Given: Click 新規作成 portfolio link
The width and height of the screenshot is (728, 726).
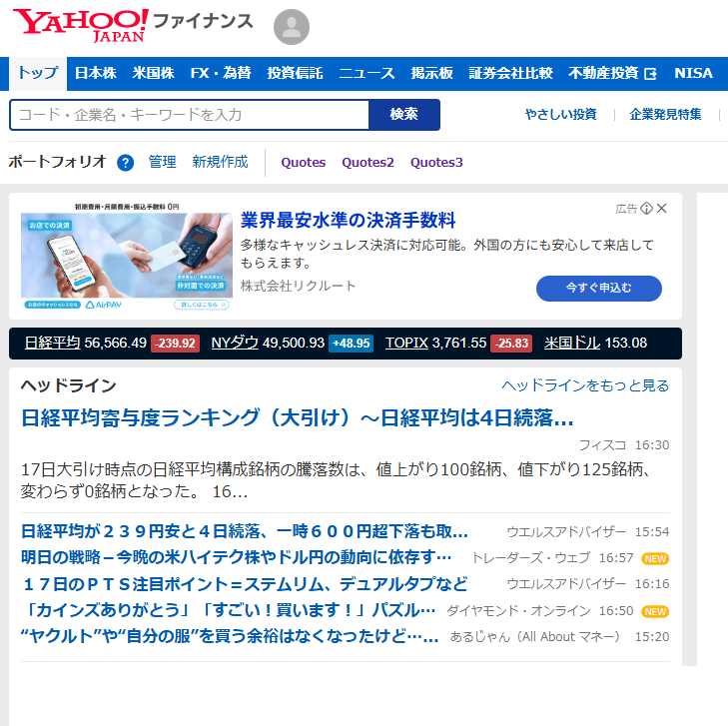Looking at the screenshot, I should tap(220, 162).
